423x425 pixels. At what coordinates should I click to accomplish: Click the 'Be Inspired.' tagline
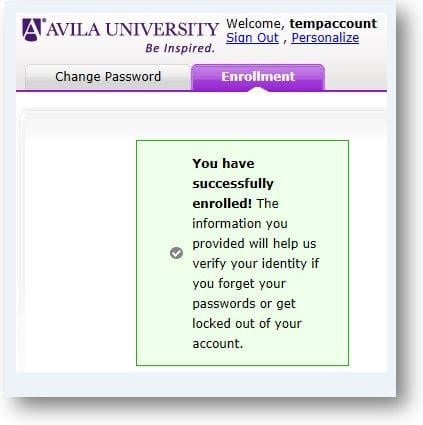180,48
